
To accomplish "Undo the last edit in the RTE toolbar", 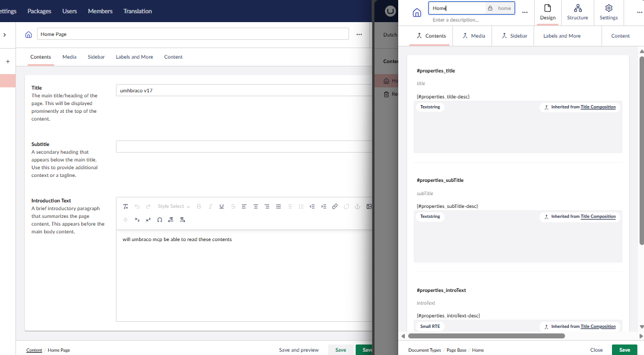I will point(136,206).
